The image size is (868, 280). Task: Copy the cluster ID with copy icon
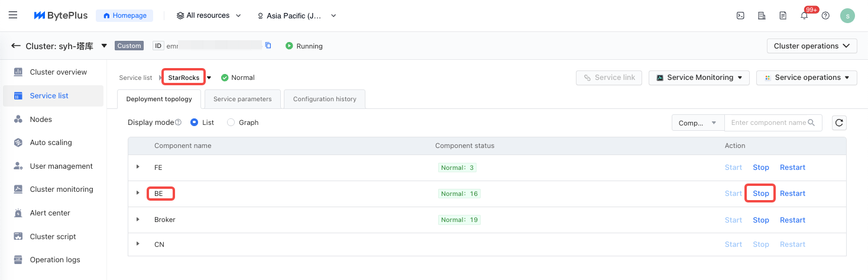(268, 46)
